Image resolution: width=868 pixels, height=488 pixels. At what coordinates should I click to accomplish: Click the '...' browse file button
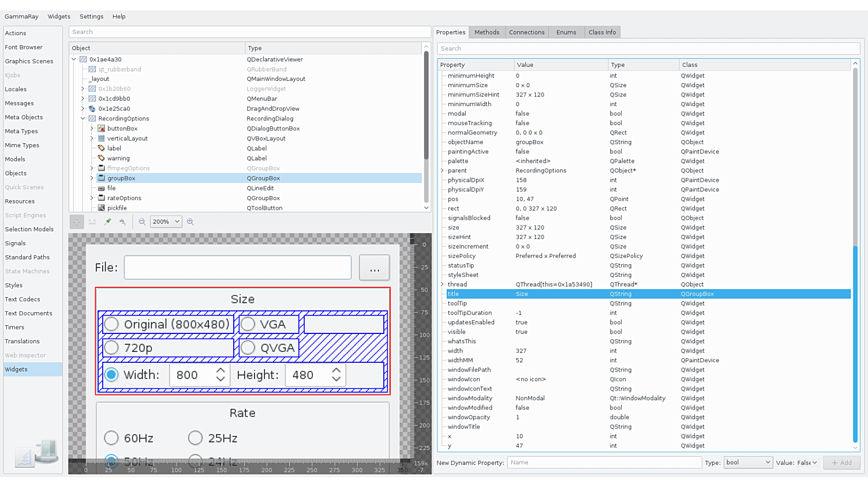tap(374, 268)
